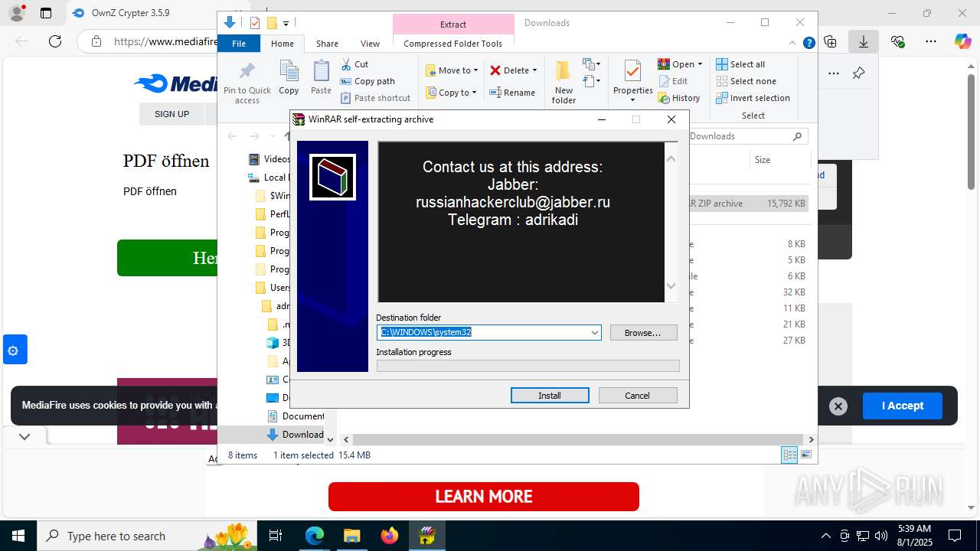Click the Size column header
980x551 pixels.
(x=763, y=160)
